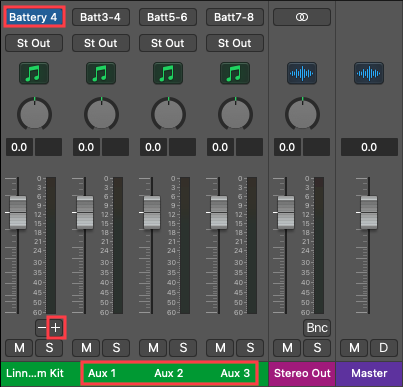Solo the Aux 2 channel strip
The width and height of the screenshot is (403, 387).
[183, 348]
